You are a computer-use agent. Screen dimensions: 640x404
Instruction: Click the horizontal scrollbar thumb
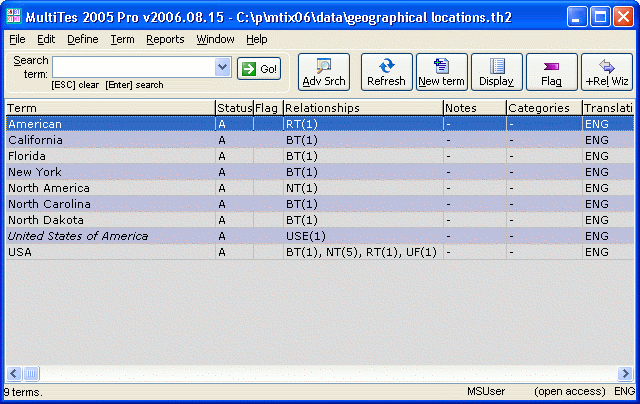click(x=31, y=373)
